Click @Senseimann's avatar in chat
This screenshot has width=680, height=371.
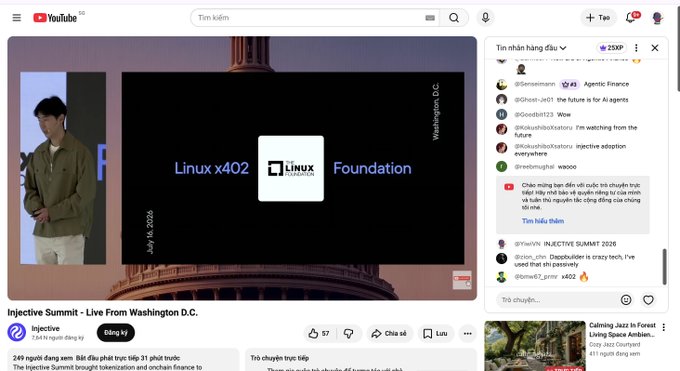point(502,84)
